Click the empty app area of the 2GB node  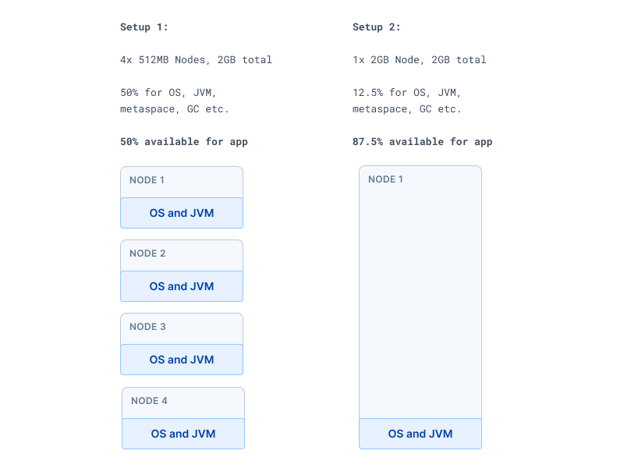point(420,302)
